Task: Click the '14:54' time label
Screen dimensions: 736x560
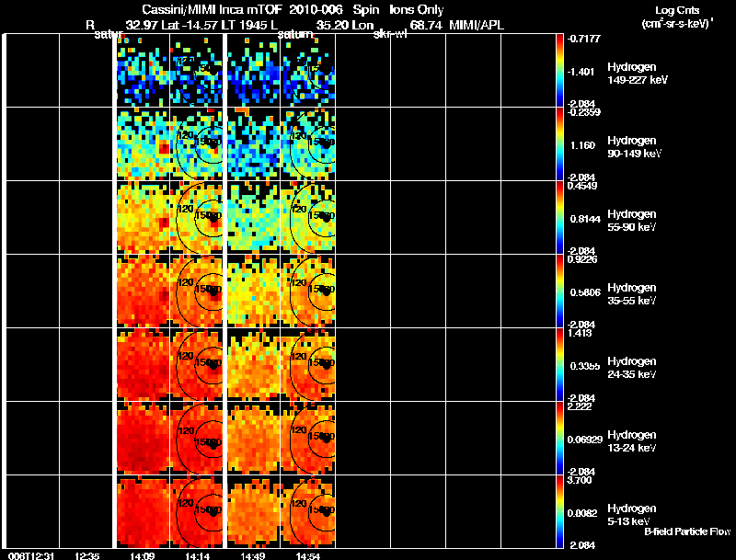Action: coord(308,555)
